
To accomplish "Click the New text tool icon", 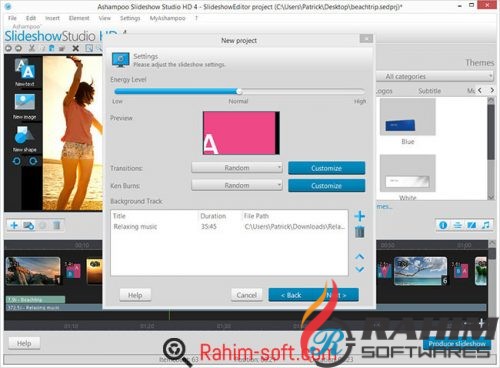I will [x=25, y=69].
